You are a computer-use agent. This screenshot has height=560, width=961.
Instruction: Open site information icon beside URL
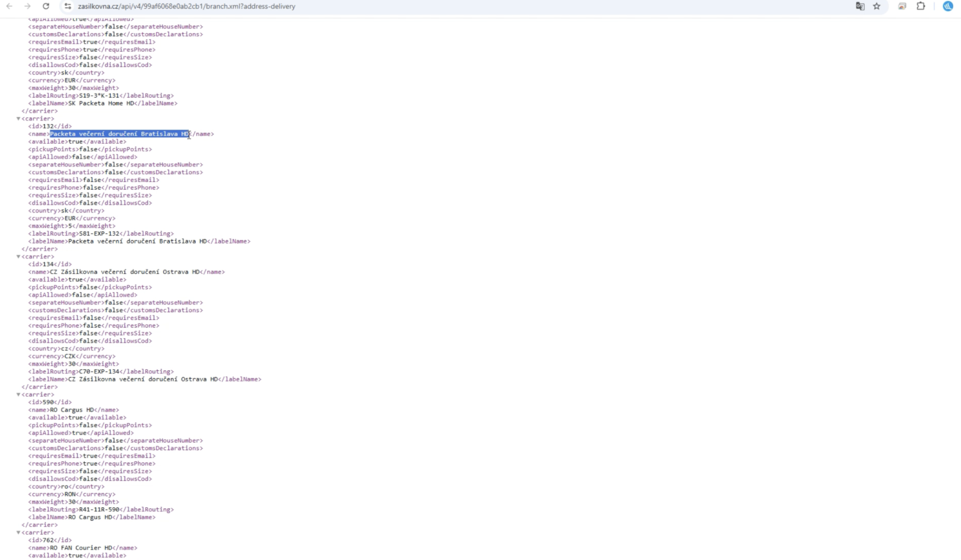click(67, 6)
